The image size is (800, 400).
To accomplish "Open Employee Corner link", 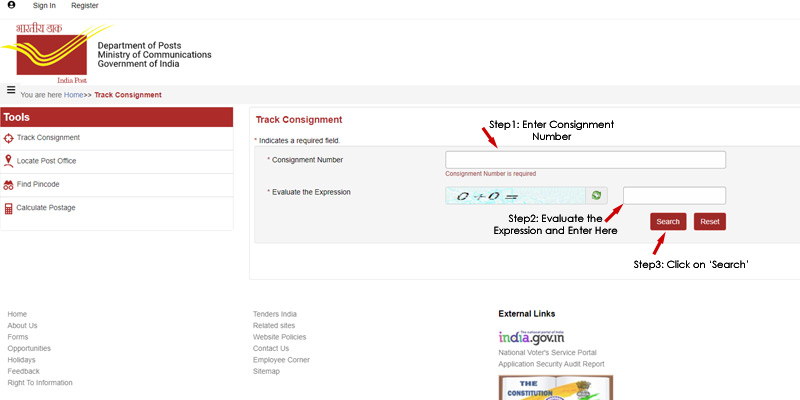I will click(281, 360).
